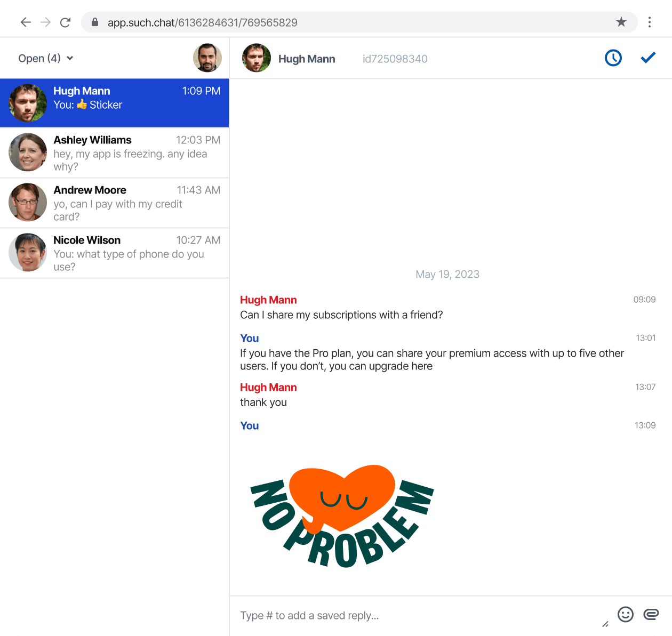Open Nicole Wilson's conversation
The width and height of the screenshot is (672, 636).
click(115, 253)
